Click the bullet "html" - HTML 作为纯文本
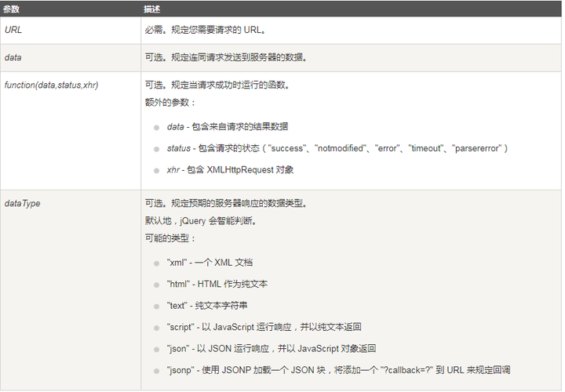 click(x=217, y=285)
